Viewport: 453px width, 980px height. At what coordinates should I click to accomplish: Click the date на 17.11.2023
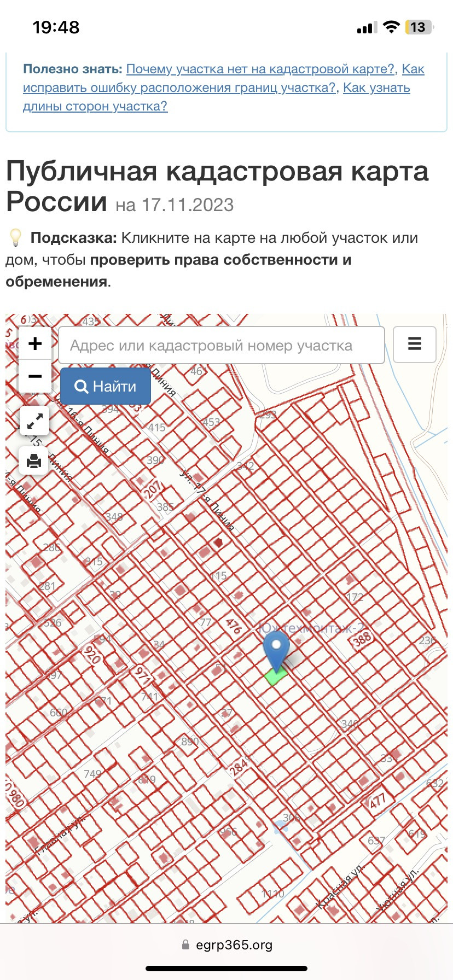click(x=175, y=205)
